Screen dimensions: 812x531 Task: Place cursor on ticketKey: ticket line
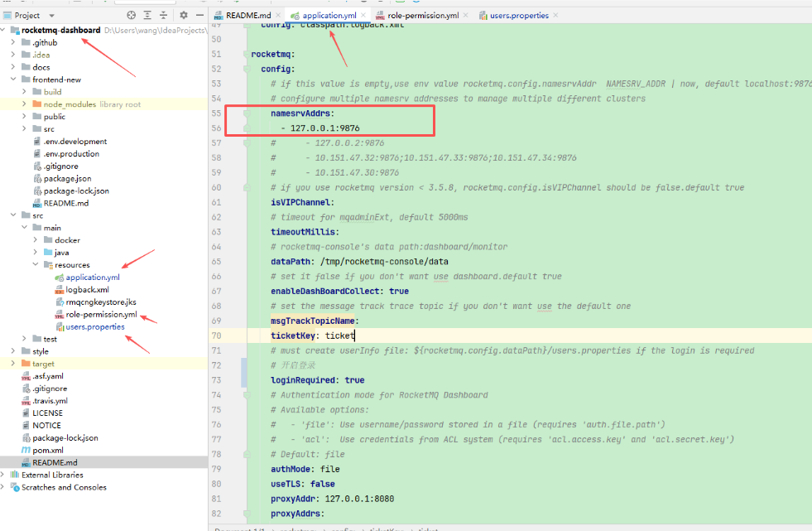[x=312, y=335]
